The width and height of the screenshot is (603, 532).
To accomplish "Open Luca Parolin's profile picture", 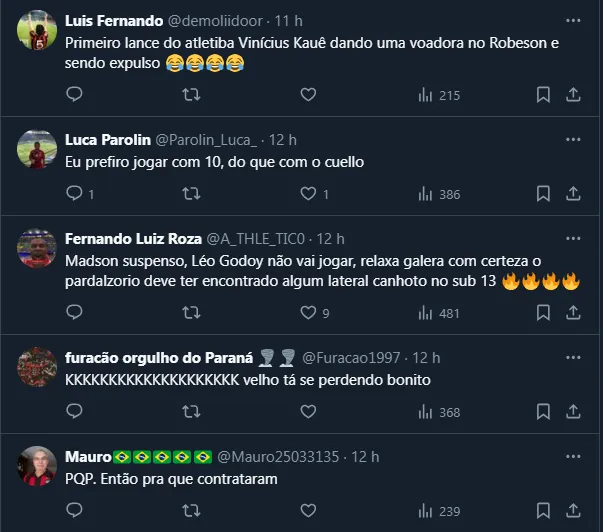I will (37, 149).
